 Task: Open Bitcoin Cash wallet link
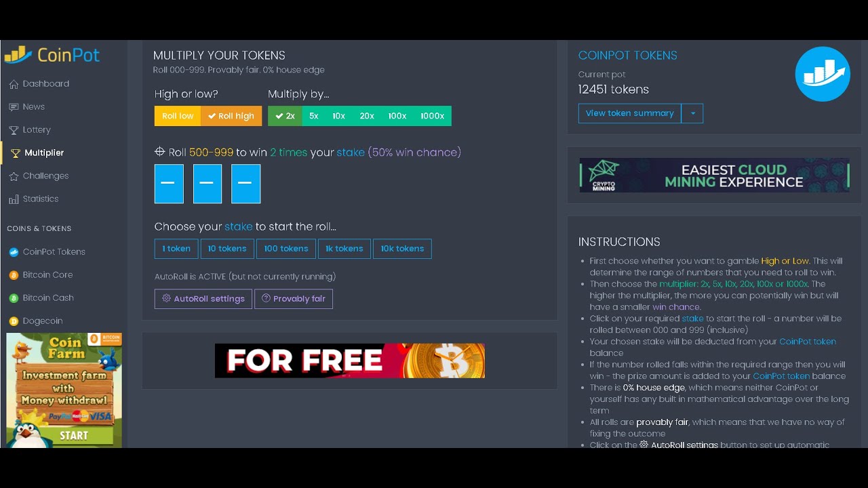pos(48,298)
